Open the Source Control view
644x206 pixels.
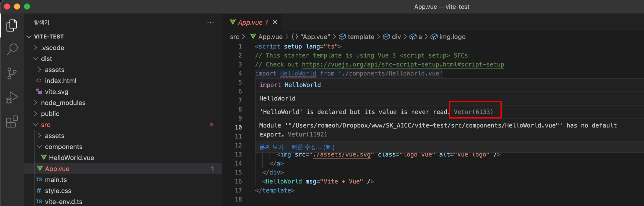(x=12, y=73)
